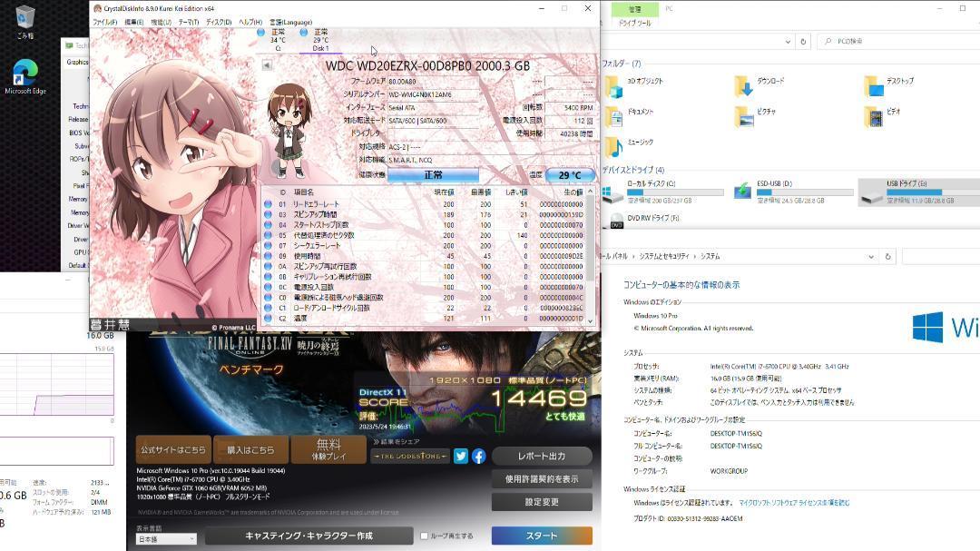The height and width of the screenshot is (551, 980).
Task: Click the 正常 health status button
Action: click(x=433, y=175)
